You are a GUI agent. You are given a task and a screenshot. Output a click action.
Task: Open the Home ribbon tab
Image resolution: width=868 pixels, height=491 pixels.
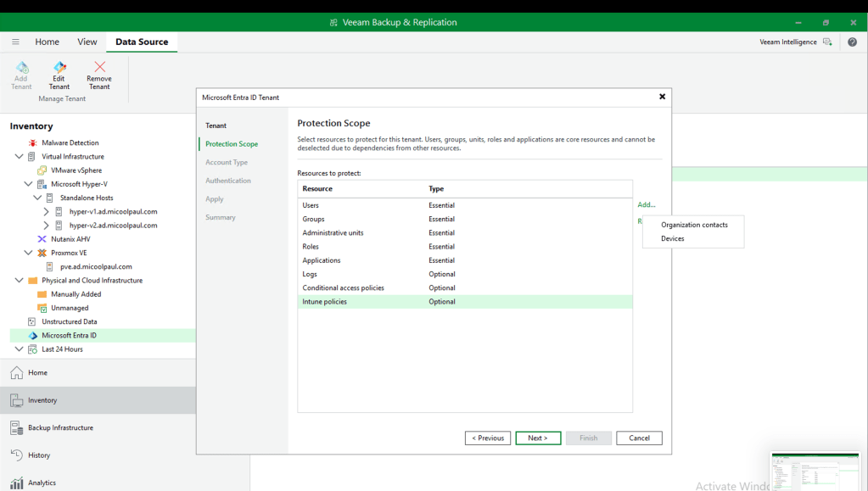tap(47, 42)
